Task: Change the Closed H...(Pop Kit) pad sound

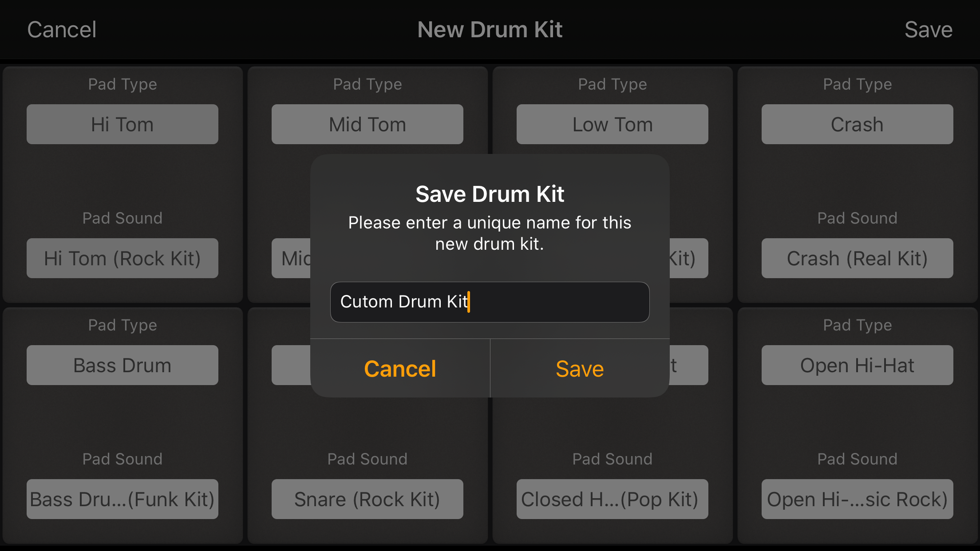Action: click(612, 499)
